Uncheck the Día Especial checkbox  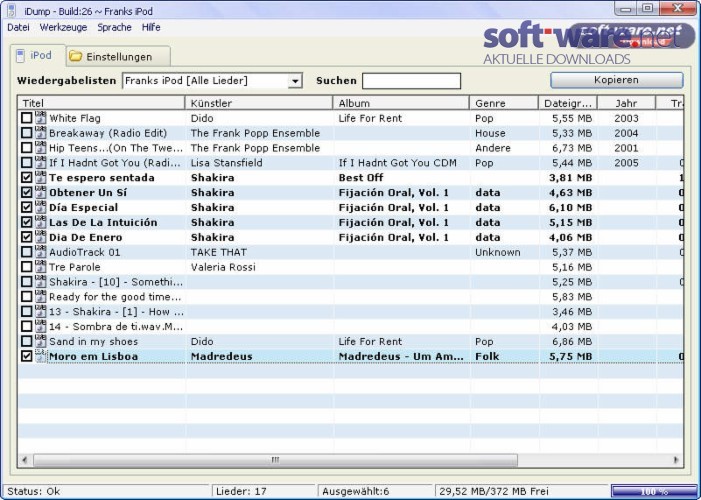coord(27,207)
